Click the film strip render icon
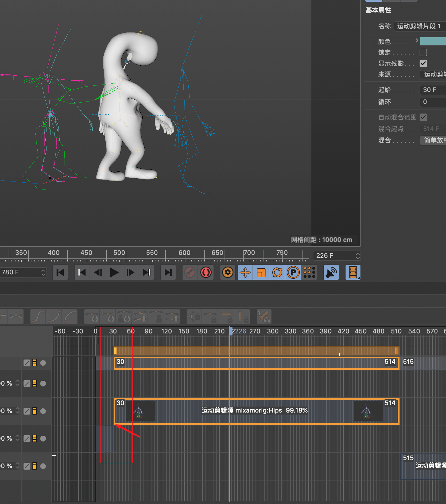The width and height of the screenshot is (446, 504). tap(353, 272)
